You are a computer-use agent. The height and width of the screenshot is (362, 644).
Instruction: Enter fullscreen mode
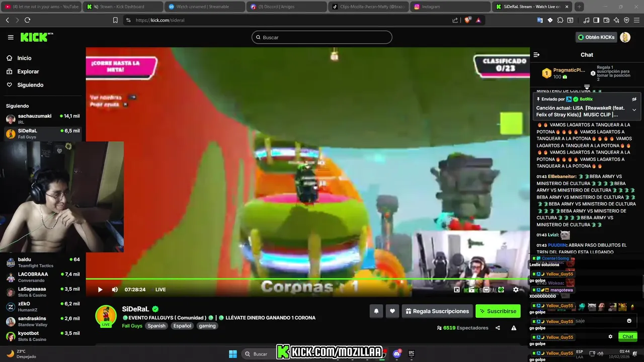501,290
